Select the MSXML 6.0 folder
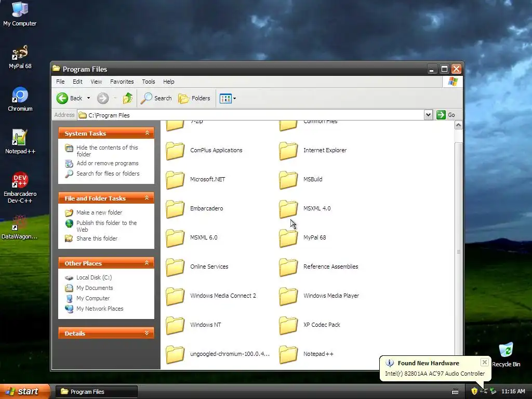532x399 pixels. (191, 238)
